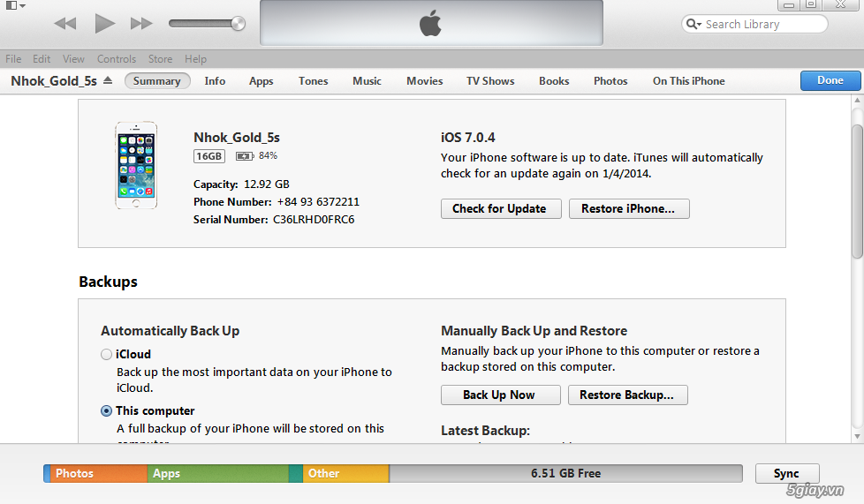Focus the Search Library field
The height and width of the screenshot is (504, 864).
[x=754, y=24]
